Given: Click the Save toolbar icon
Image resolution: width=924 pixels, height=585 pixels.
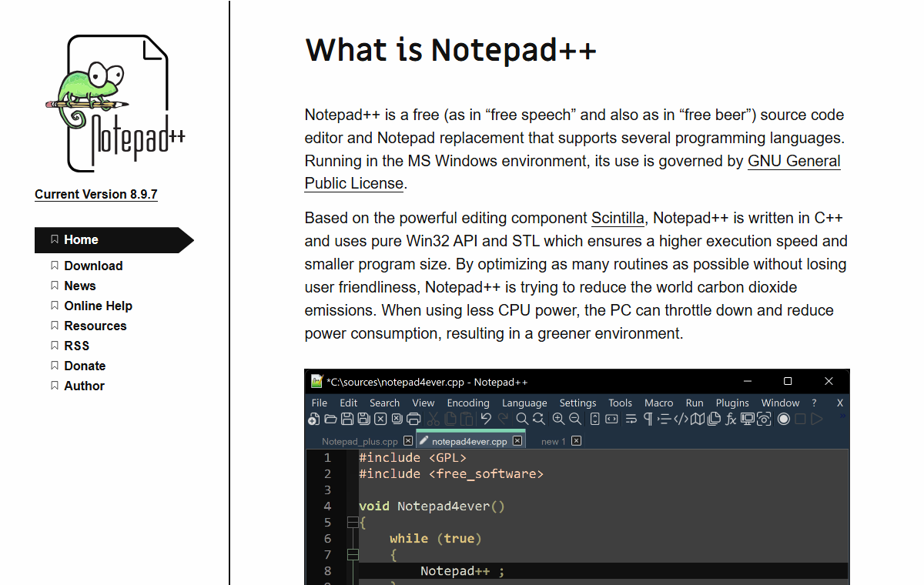Looking at the screenshot, I should [x=347, y=419].
